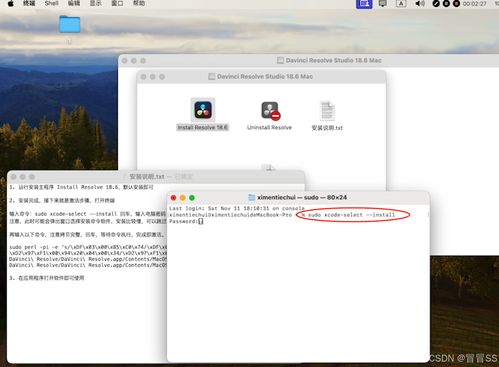499x367 pixels.
Task: Click the disk icon in rear Davinci Resolve window title
Action: tap(280, 60)
